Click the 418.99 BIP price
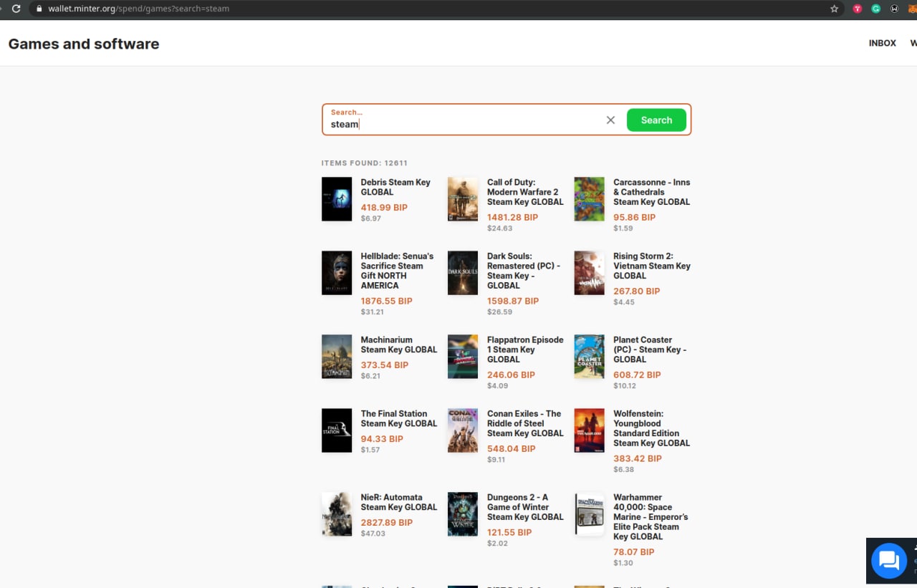The height and width of the screenshot is (588, 917). (384, 208)
